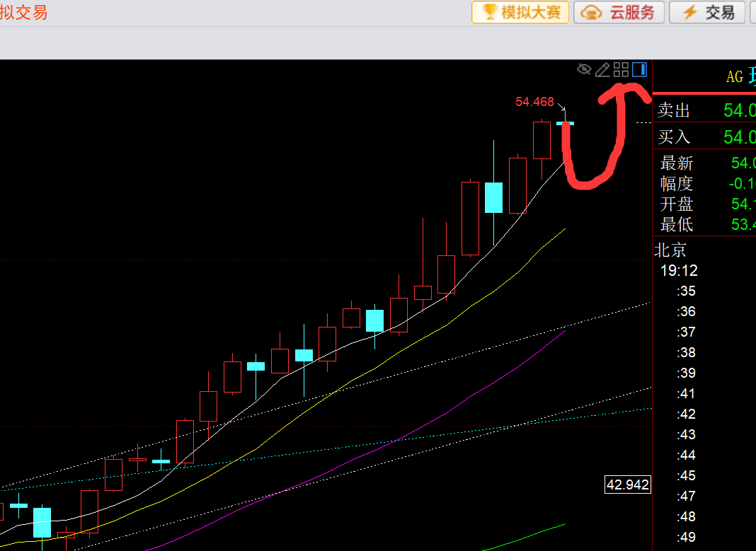Click the 模拟交易 tab label at top left
This screenshot has height=551, width=756.
point(23,12)
